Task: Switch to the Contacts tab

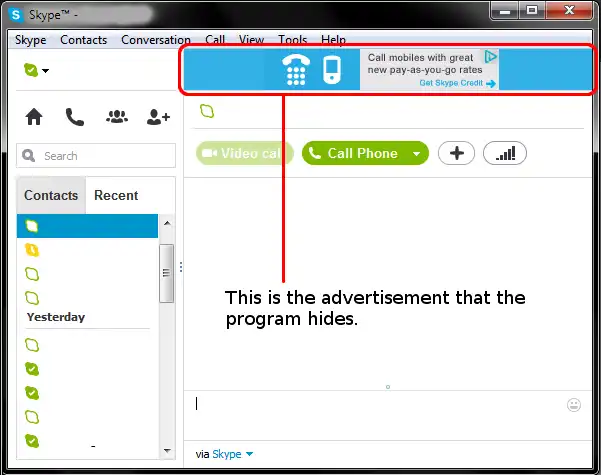Action: click(51, 195)
